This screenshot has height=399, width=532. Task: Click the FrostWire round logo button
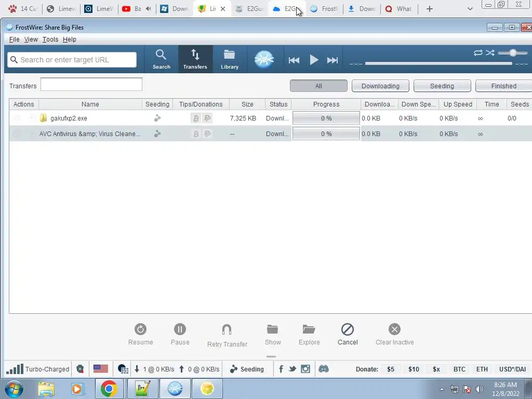[264, 59]
